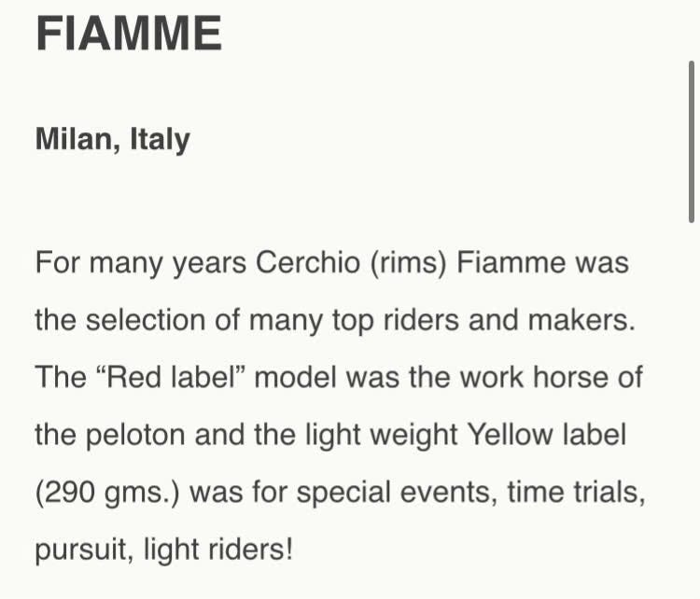Click the FIAMME heading
The image size is (700, 599).
129,35
